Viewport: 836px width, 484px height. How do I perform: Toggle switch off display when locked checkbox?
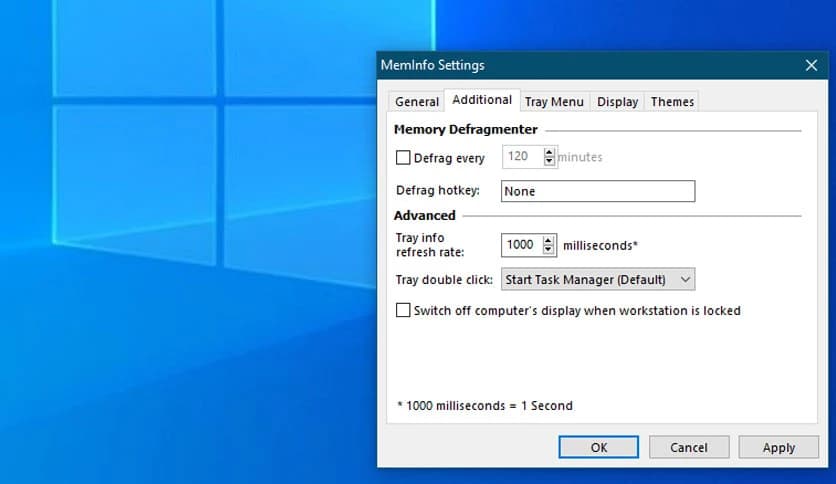point(404,311)
